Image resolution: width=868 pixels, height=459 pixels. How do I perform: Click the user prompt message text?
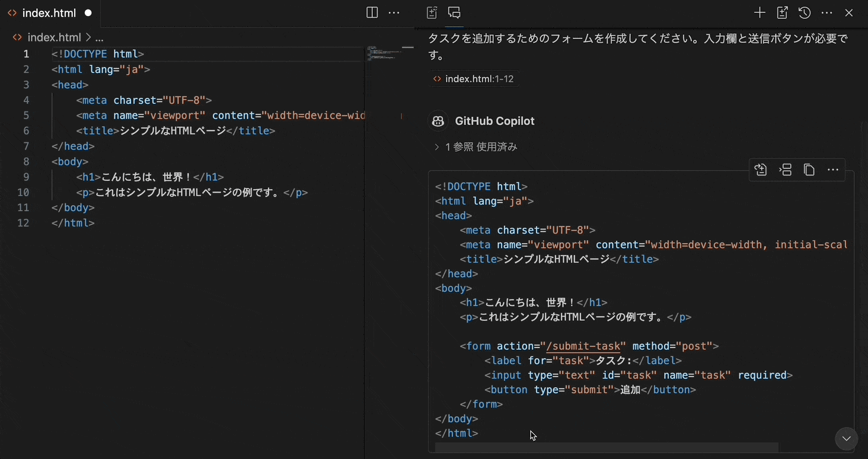[637, 47]
